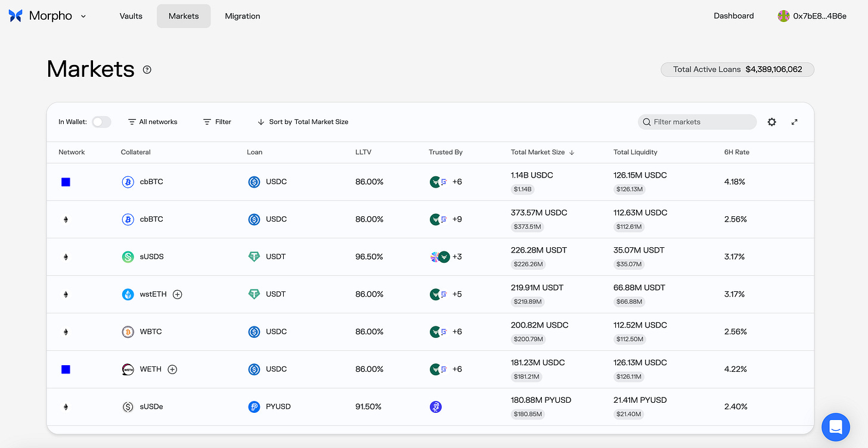The height and width of the screenshot is (448, 868).
Task: Open Sort by Total Market Size
Action: click(303, 122)
